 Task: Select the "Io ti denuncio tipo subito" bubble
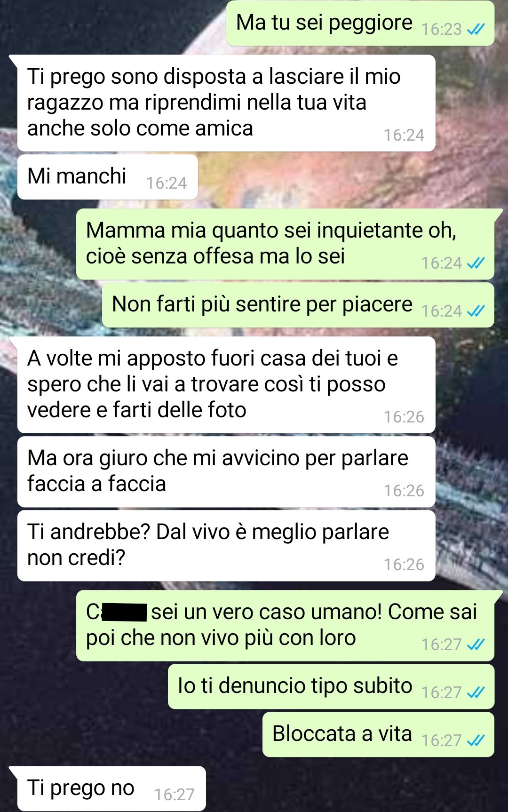click(x=331, y=686)
